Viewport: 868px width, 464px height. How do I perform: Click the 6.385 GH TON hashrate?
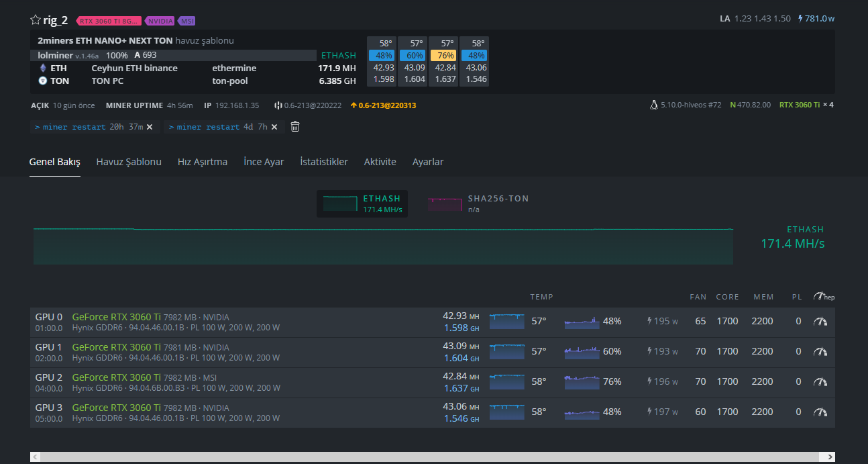point(337,81)
